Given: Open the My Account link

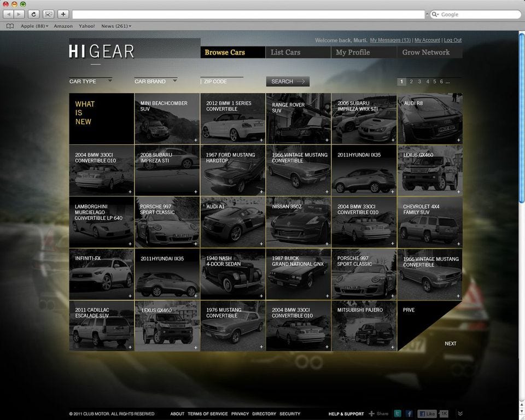Looking at the screenshot, I should [x=427, y=40].
